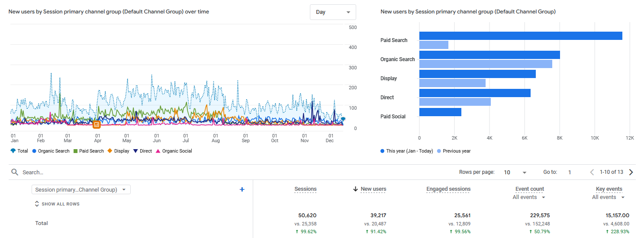Sort table by Sessions column

(305, 189)
